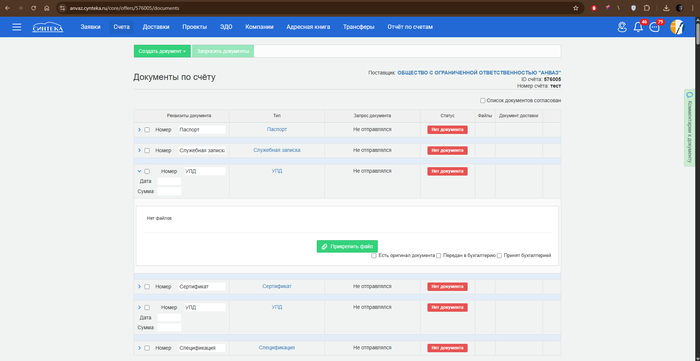Click Нет документа badge in Сертификат row
Image resolution: width=700 pixels, height=361 pixels.
pos(447,286)
